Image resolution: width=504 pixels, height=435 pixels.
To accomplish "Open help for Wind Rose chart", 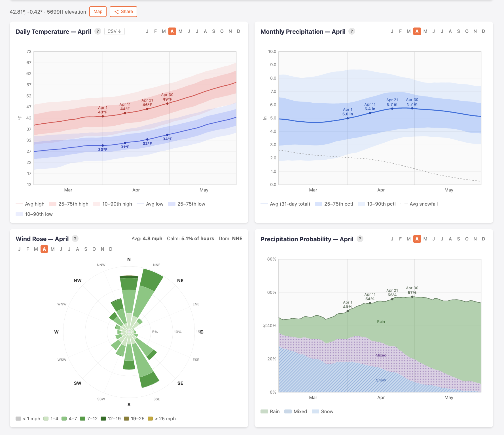I will click(75, 238).
